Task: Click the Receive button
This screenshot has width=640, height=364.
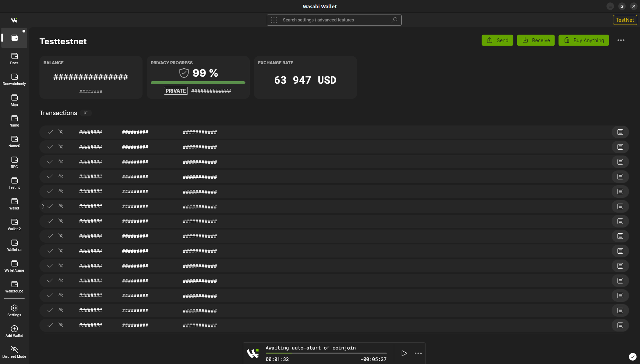Action: (x=536, y=40)
